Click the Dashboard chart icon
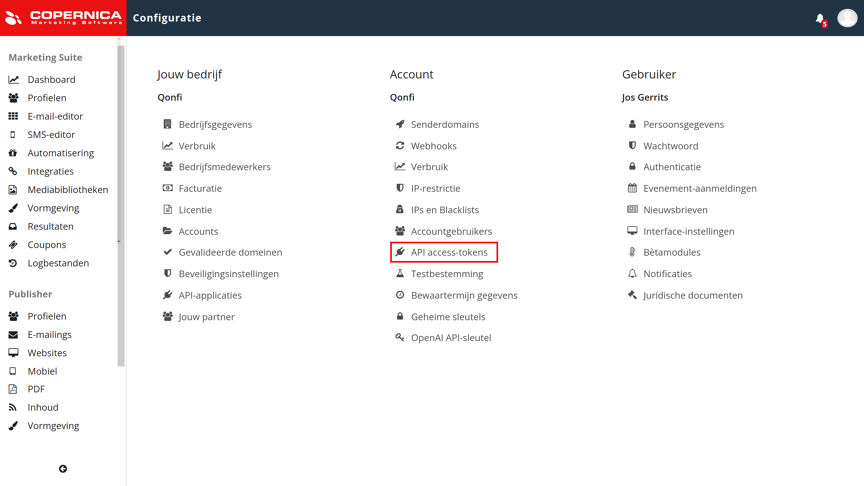 tap(13, 80)
